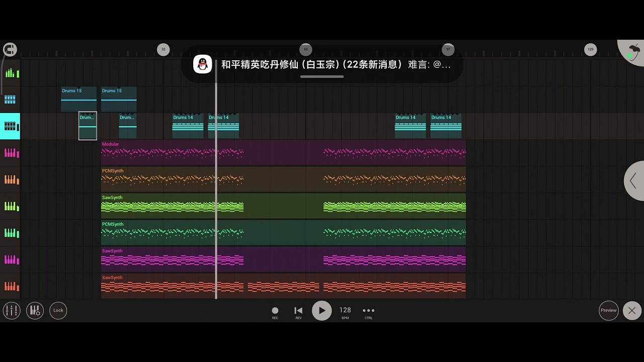Start playback with the Play button
The width and height of the screenshot is (644, 362).
click(x=322, y=311)
